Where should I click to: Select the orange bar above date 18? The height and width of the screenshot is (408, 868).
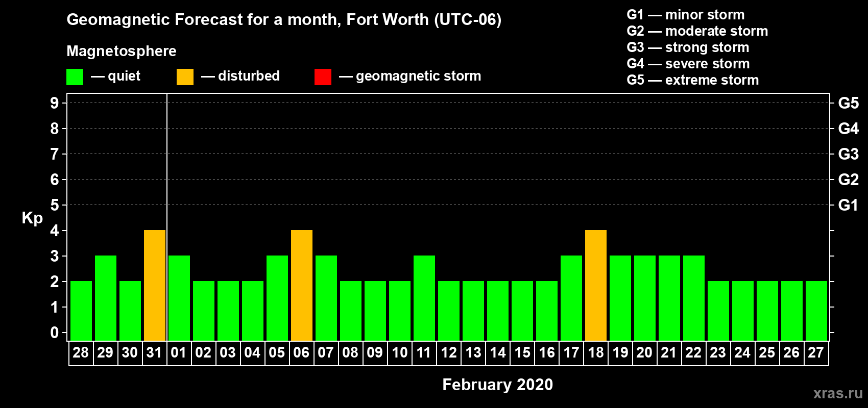pos(596,285)
